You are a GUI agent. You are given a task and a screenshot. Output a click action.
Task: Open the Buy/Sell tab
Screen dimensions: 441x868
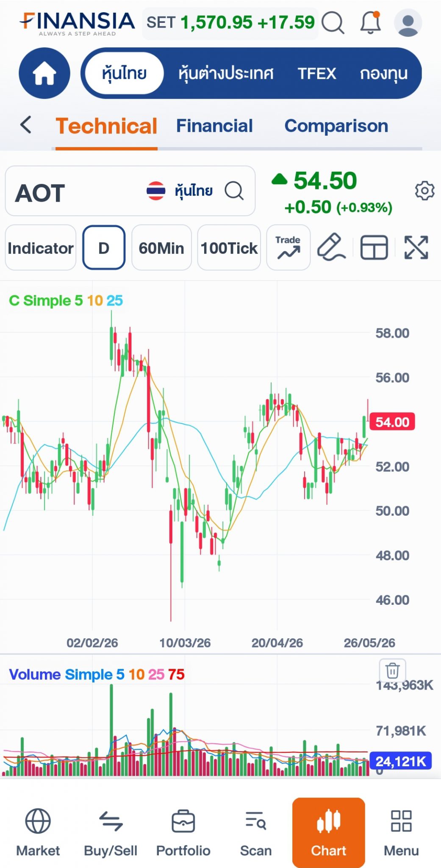pyautogui.click(x=111, y=832)
